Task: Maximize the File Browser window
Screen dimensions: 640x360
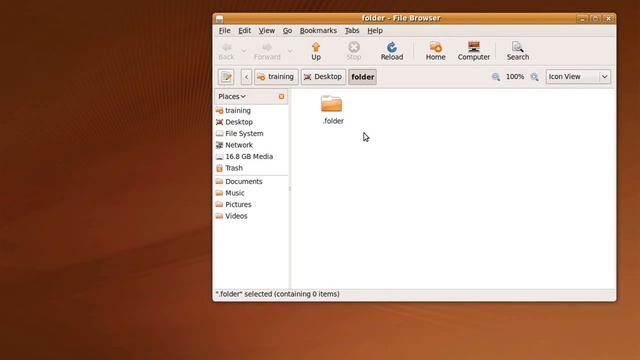Action: coord(596,18)
